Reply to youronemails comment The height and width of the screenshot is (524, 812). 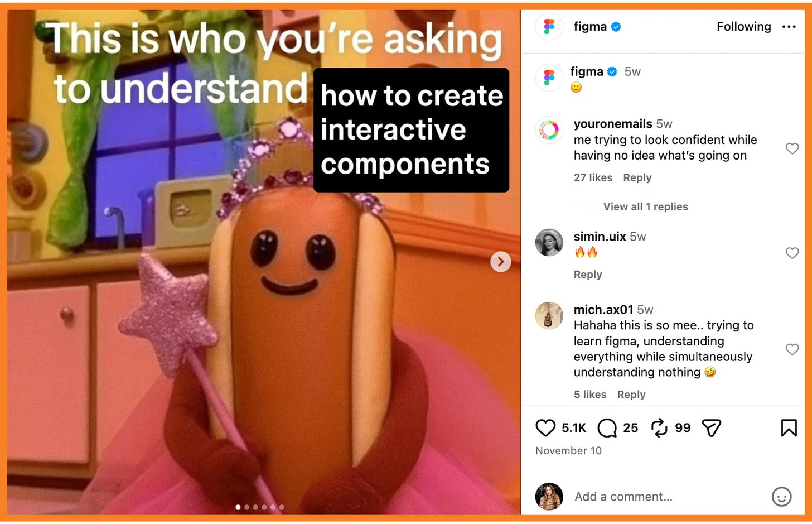point(637,177)
